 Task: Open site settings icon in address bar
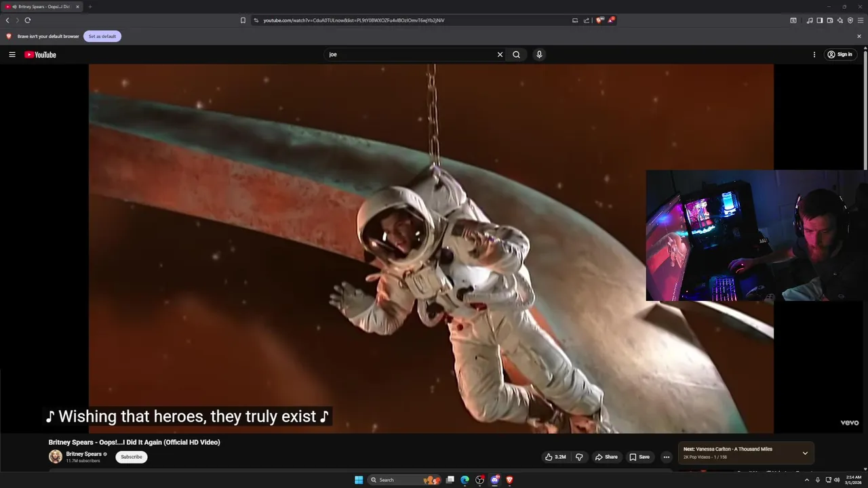pyautogui.click(x=256, y=20)
